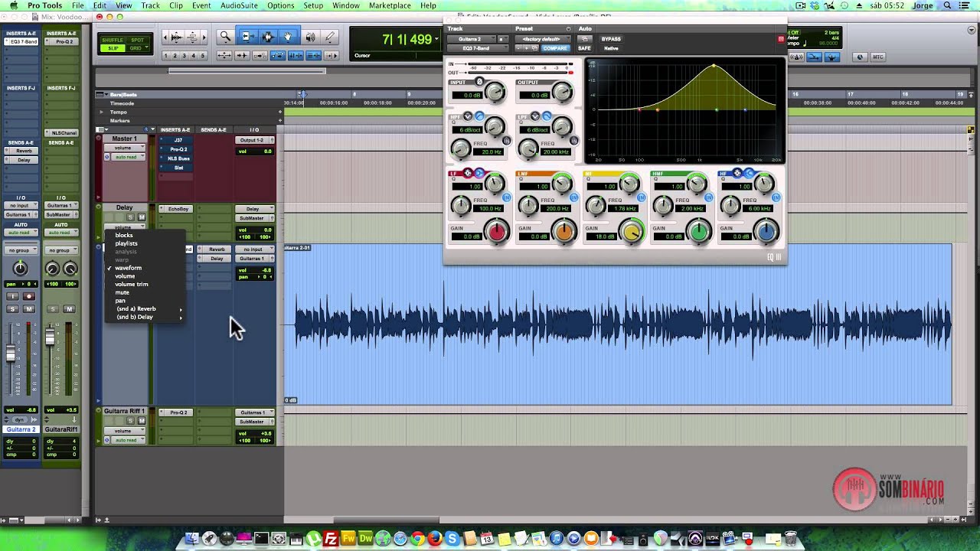Select HPF notch filter type icon
This screenshot has height=551, width=980.
click(x=468, y=116)
